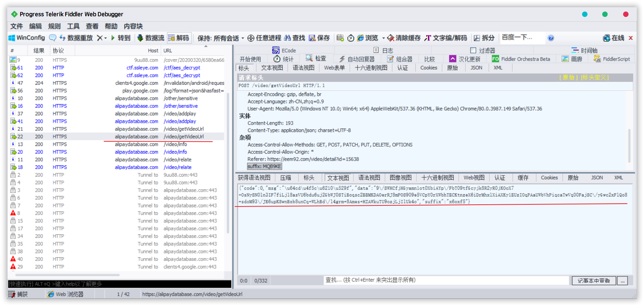Select the response 图像视图 tab
The image size is (644, 306).
point(401,178)
